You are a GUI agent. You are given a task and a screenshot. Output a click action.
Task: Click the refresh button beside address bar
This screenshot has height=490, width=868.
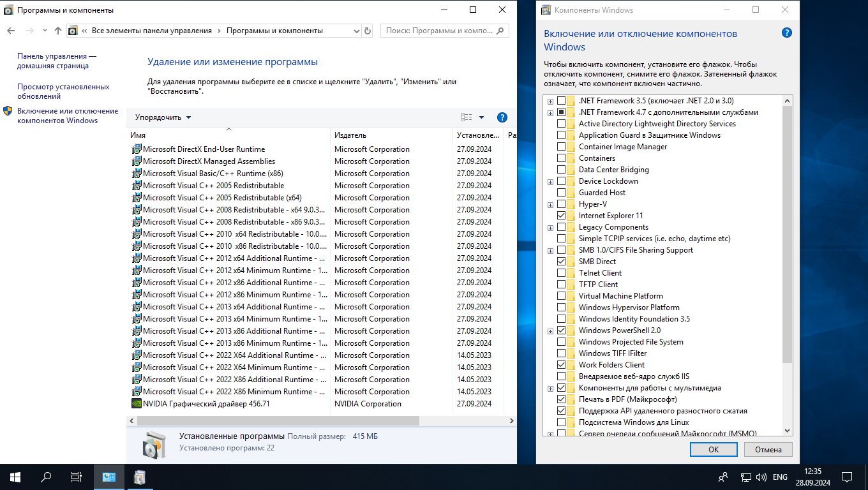pyautogui.click(x=367, y=31)
